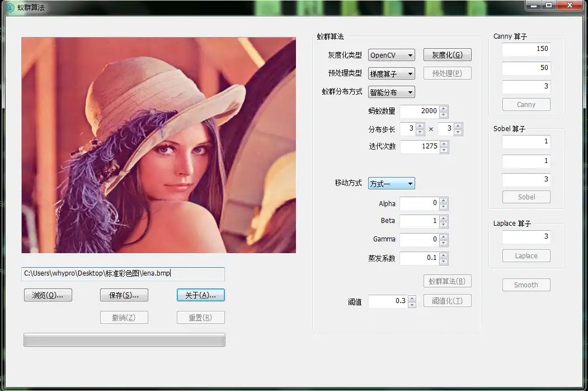
Task: Click the Smooth button
Action: [x=526, y=285]
